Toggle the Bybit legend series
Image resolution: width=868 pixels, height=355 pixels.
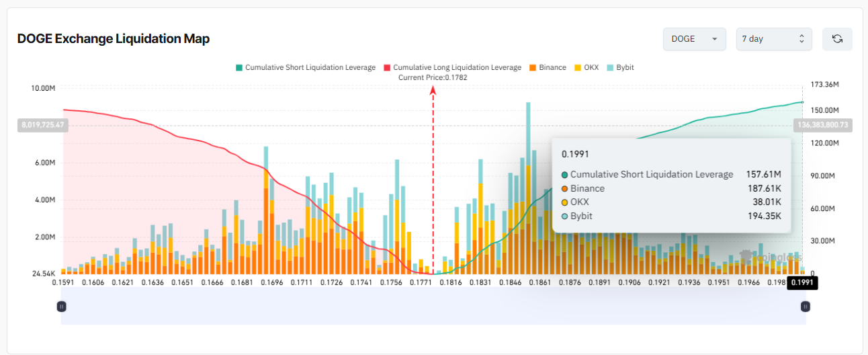point(620,67)
